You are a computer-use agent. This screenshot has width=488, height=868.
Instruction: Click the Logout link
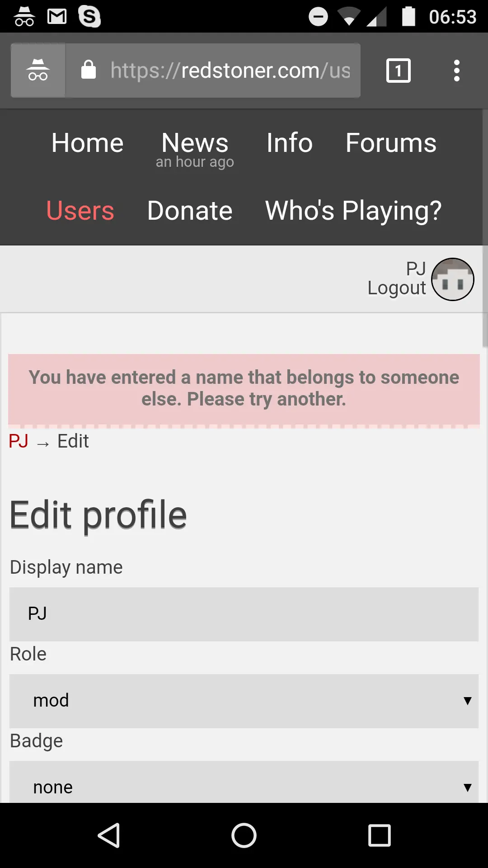click(x=396, y=288)
